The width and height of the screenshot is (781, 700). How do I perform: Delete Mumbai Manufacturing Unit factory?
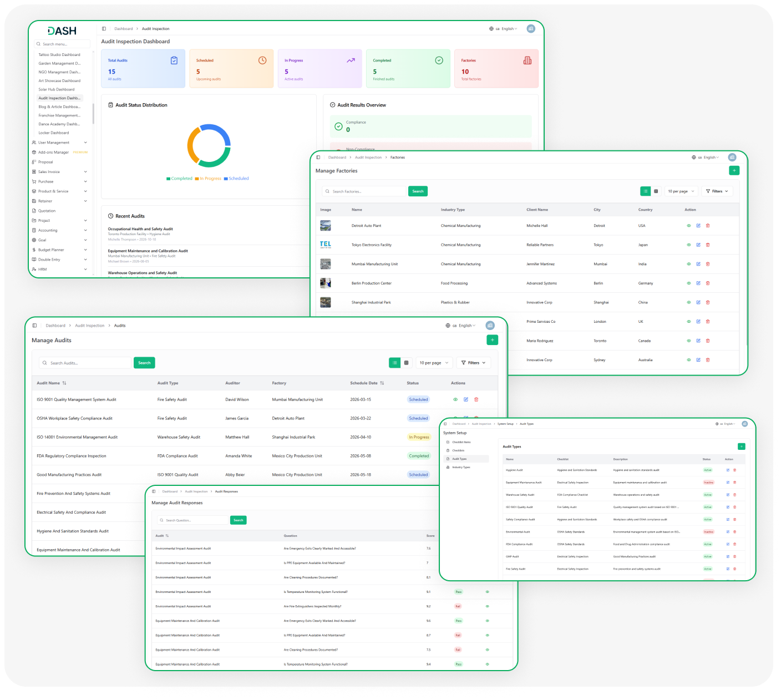pyautogui.click(x=708, y=264)
